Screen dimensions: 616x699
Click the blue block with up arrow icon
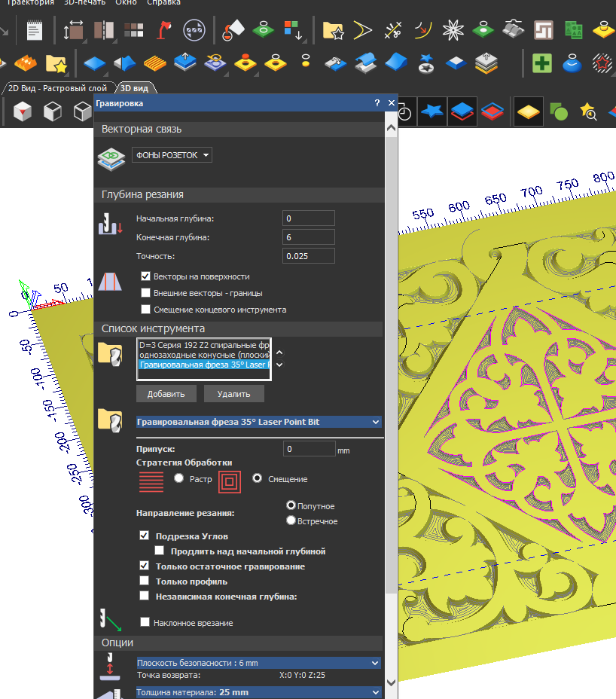185,63
